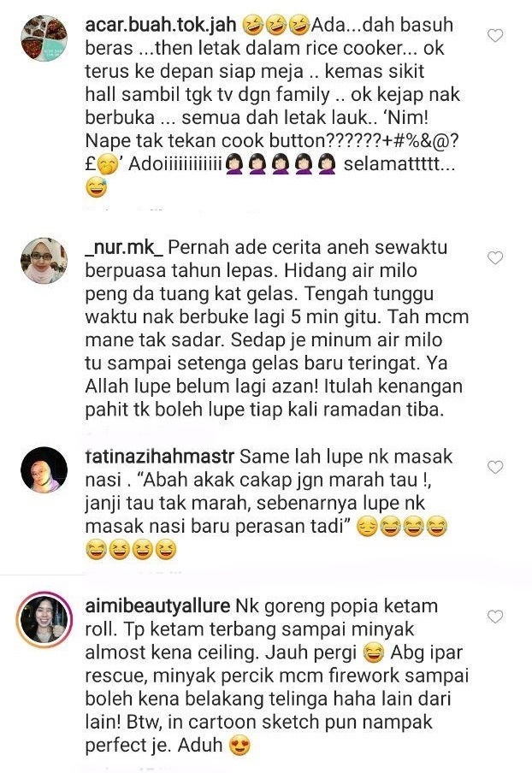The height and width of the screenshot is (773, 532).
Task: Tap the heart on fatinazihahmastr's comment
Action: click(495, 467)
